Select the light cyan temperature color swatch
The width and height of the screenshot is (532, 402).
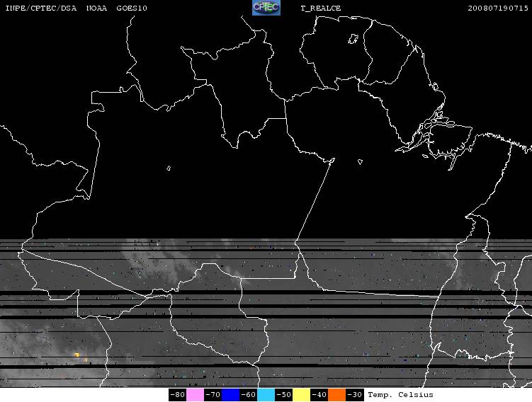coord(266,395)
